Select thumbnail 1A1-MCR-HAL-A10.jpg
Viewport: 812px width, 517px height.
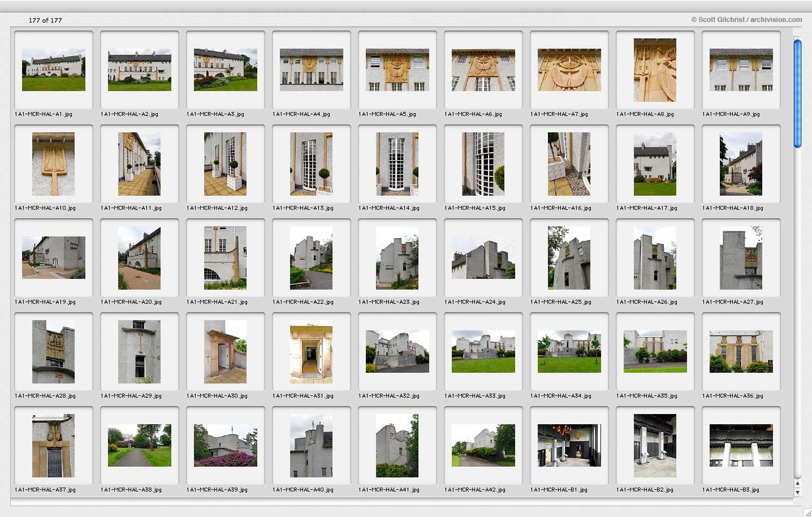(x=54, y=164)
